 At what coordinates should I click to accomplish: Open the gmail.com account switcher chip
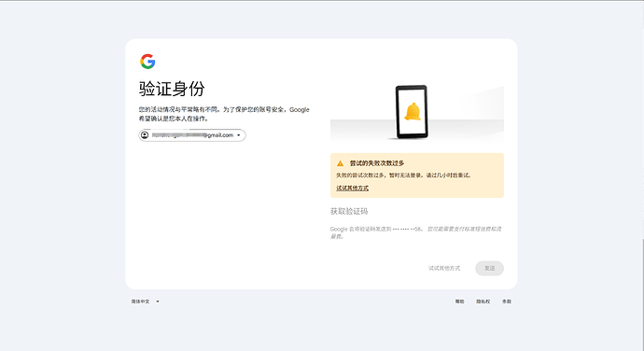[x=192, y=135]
